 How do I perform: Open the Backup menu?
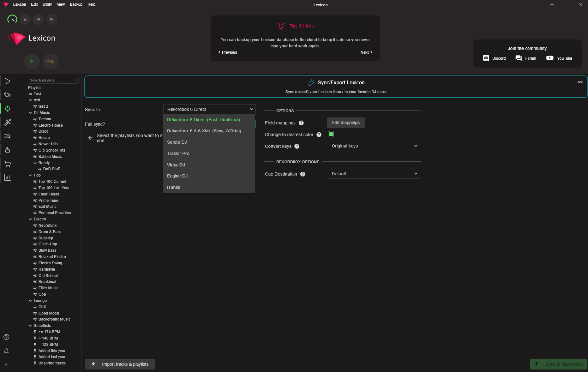pyautogui.click(x=76, y=4)
